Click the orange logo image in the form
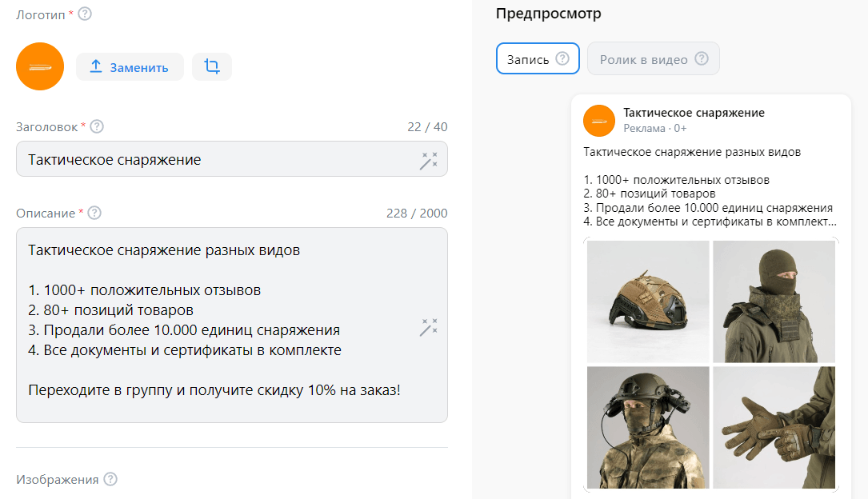Image resolution: width=868 pixels, height=499 pixels. tap(40, 66)
